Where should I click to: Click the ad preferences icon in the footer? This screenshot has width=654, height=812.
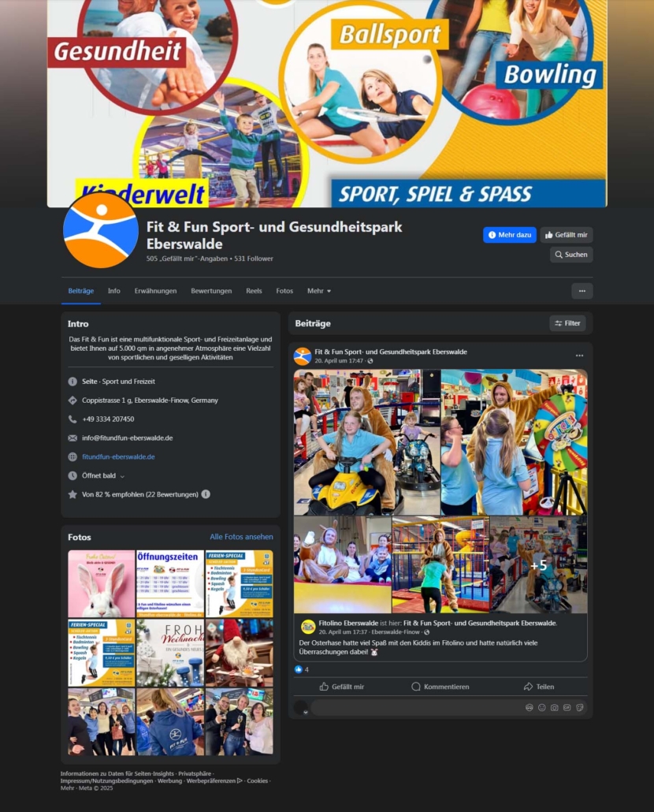240,780
